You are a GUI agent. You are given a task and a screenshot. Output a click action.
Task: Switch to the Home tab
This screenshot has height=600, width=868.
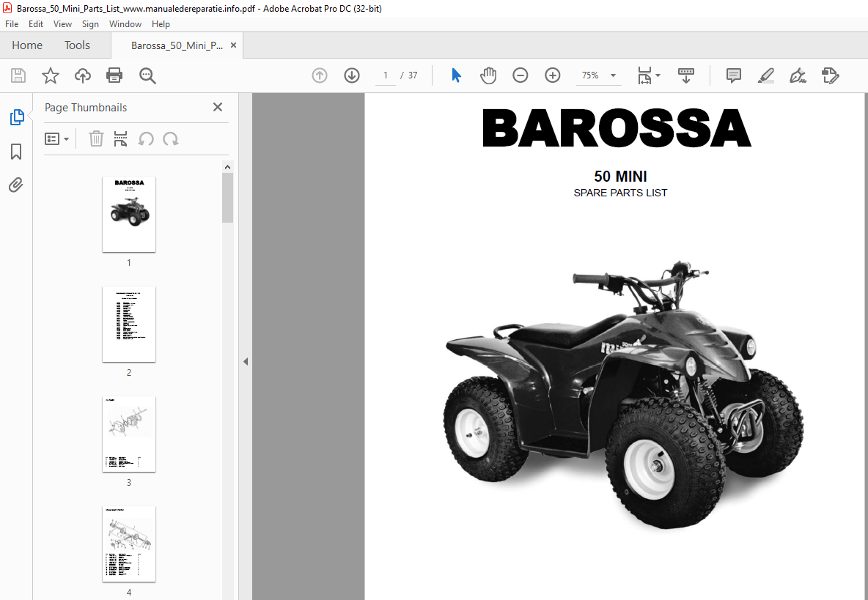coord(27,45)
